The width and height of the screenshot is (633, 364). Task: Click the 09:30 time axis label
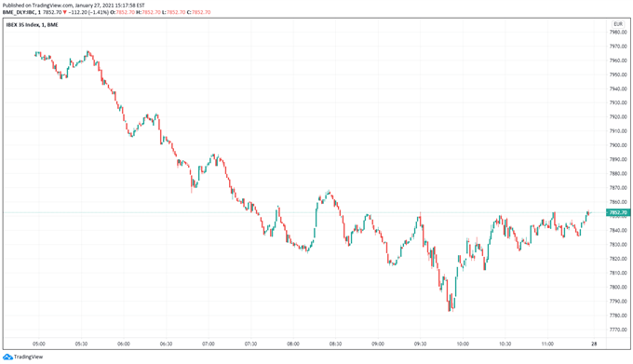pos(420,344)
